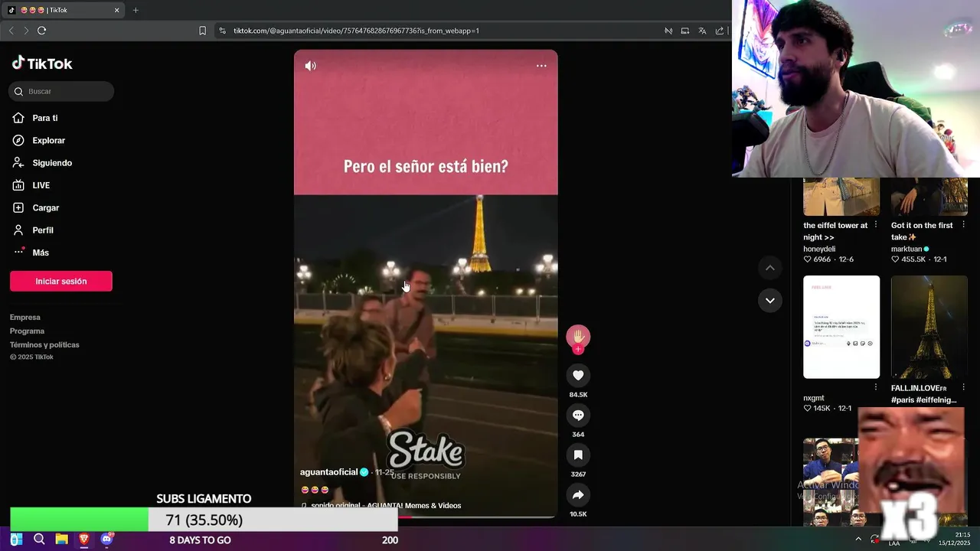The width and height of the screenshot is (980, 551).
Task: Click into the Buscar search field
Action: point(61,91)
